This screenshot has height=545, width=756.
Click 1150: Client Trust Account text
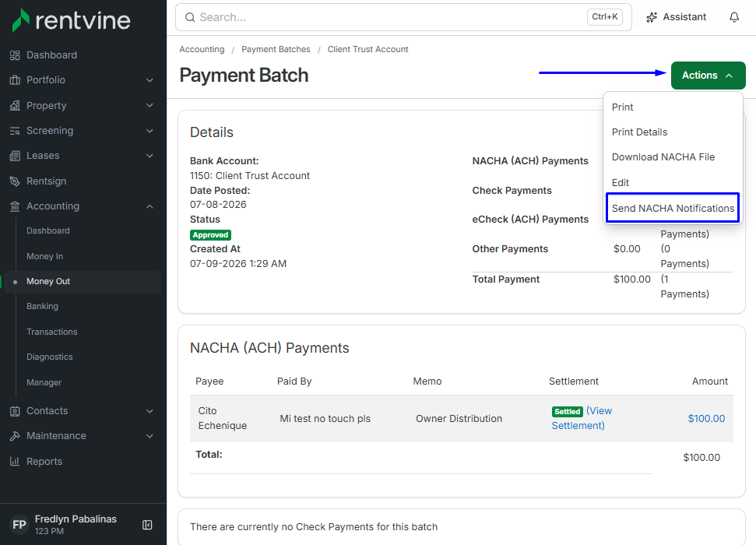click(x=250, y=176)
